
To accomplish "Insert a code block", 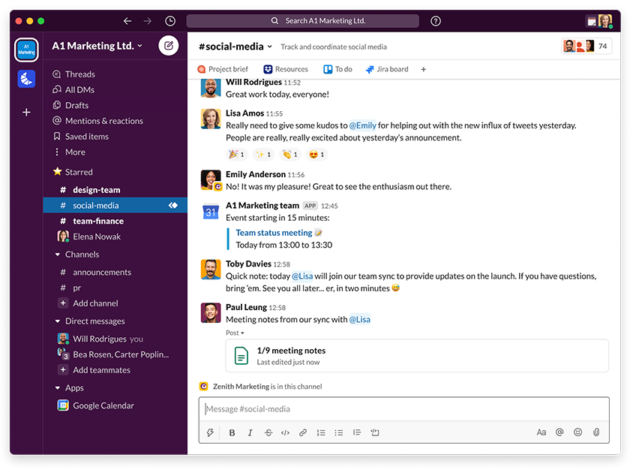I will tap(375, 433).
